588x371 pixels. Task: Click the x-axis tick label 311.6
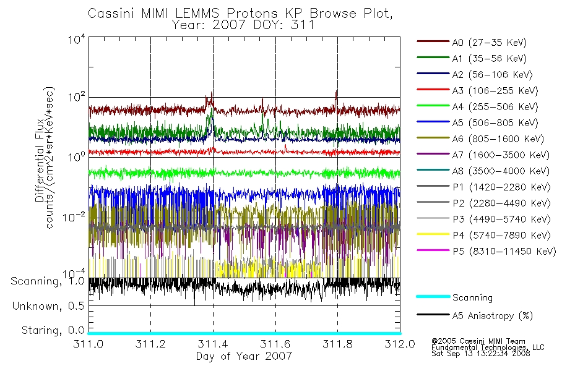pos(275,344)
